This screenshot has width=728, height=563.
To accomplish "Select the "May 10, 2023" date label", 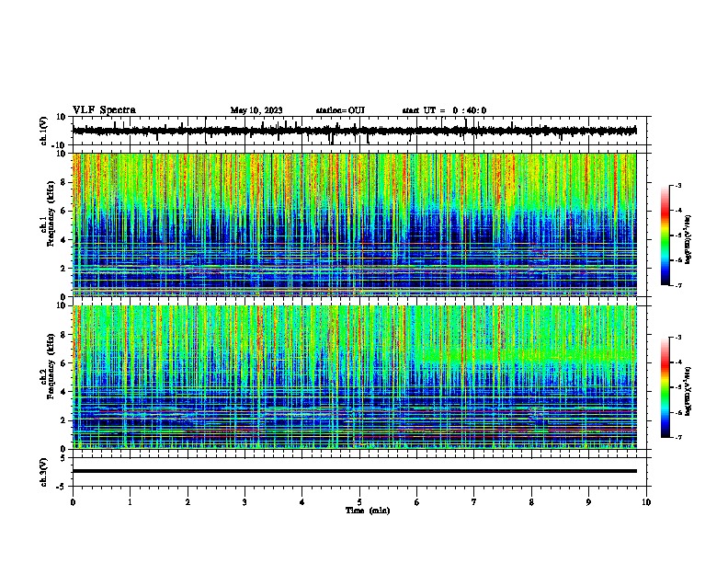I will 256,110.
